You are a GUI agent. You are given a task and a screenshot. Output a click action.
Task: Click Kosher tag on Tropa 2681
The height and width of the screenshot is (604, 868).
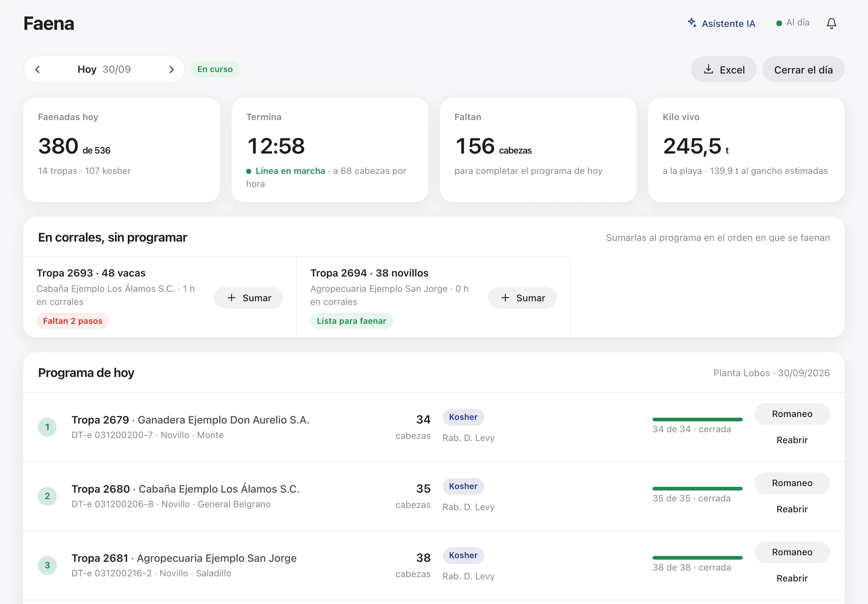click(463, 555)
